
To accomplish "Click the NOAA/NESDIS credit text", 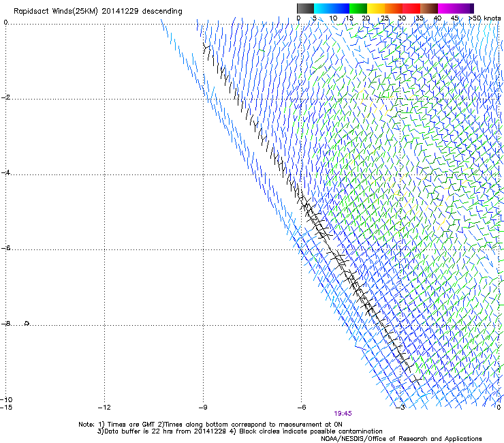I will pyautogui.click(x=401, y=439).
